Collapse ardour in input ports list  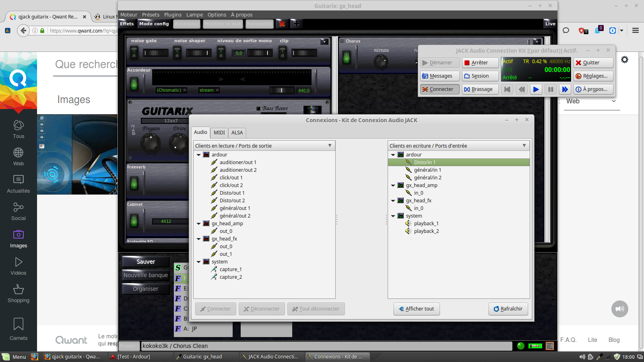point(393,155)
